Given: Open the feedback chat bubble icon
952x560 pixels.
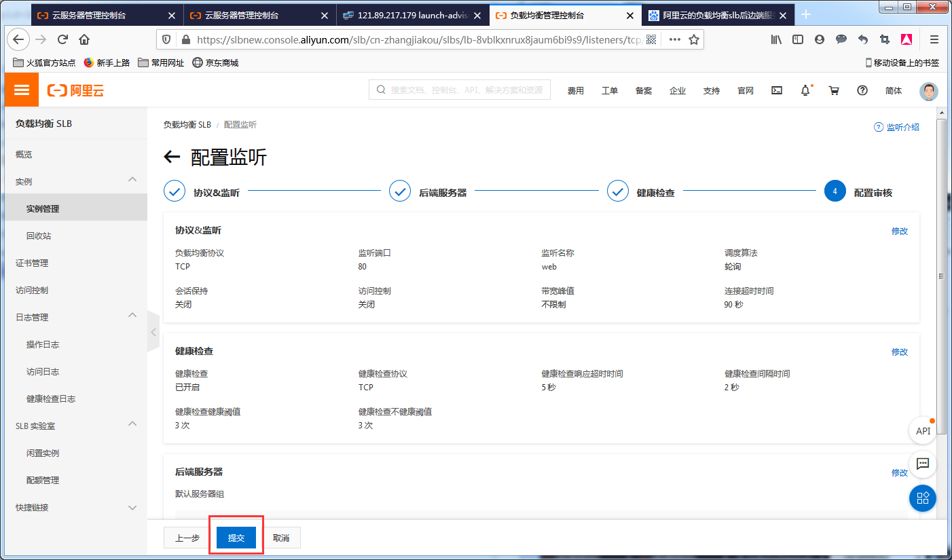Looking at the screenshot, I should (922, 464).
